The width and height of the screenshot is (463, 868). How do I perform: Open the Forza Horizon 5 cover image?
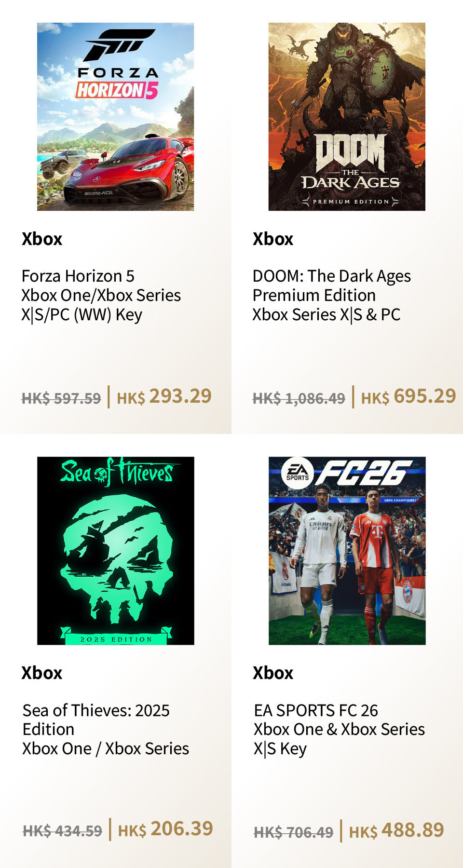(x=116, y=117)
